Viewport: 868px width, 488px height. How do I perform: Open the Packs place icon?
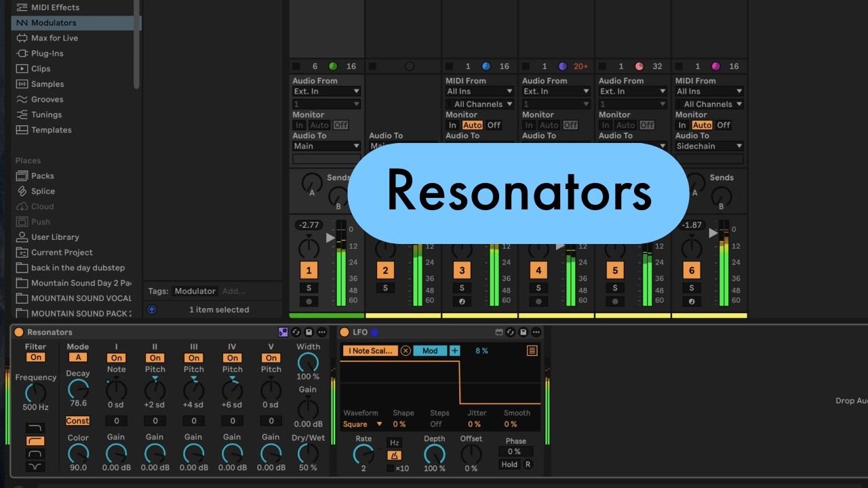point(22,176)
